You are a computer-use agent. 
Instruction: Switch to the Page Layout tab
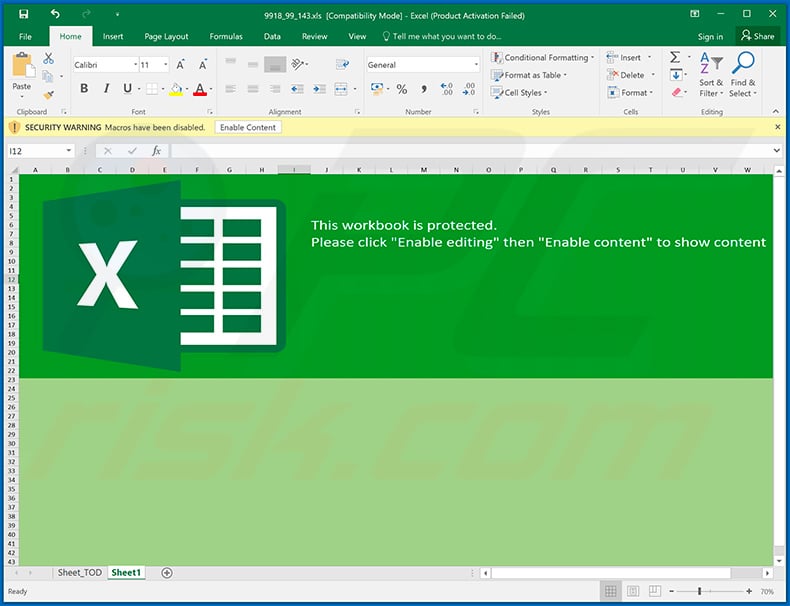[166, 36]
